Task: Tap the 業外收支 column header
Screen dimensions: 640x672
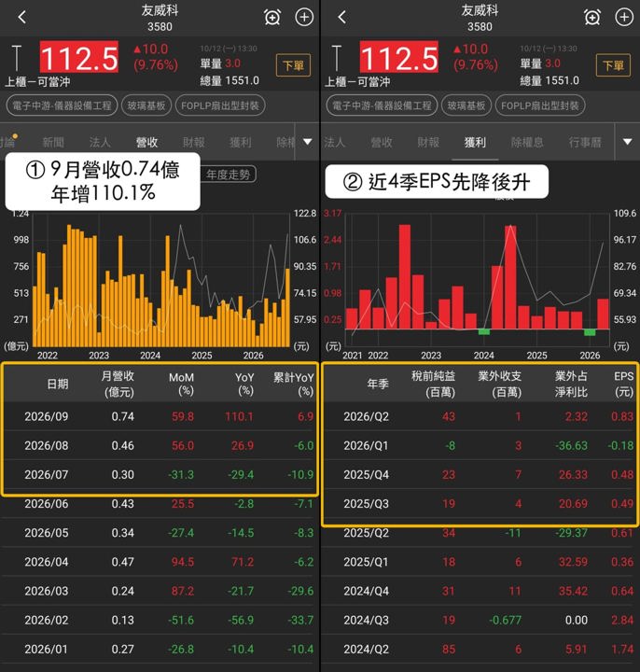Action: 500,384
